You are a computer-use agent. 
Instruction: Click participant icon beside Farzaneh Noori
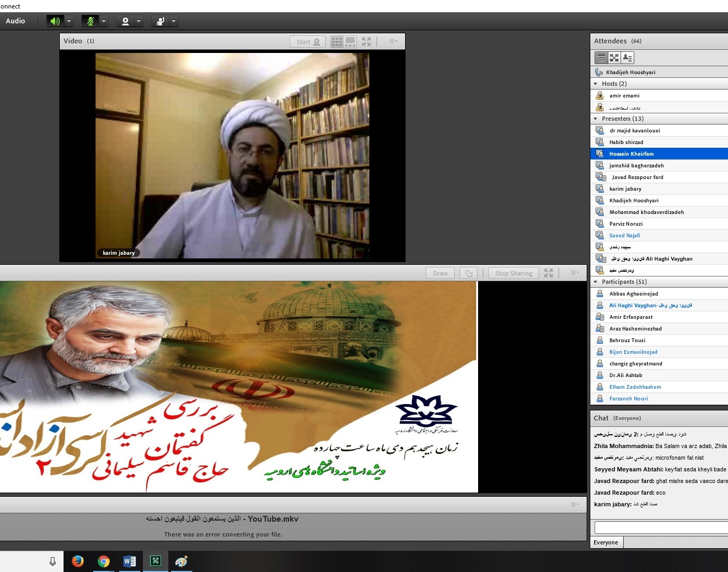[x=600, y=398]
